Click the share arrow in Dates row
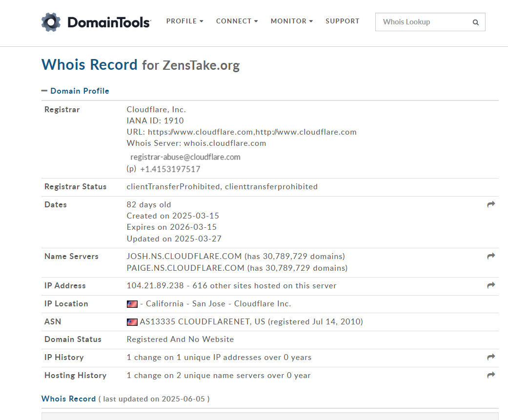 (x=491, y=204)
